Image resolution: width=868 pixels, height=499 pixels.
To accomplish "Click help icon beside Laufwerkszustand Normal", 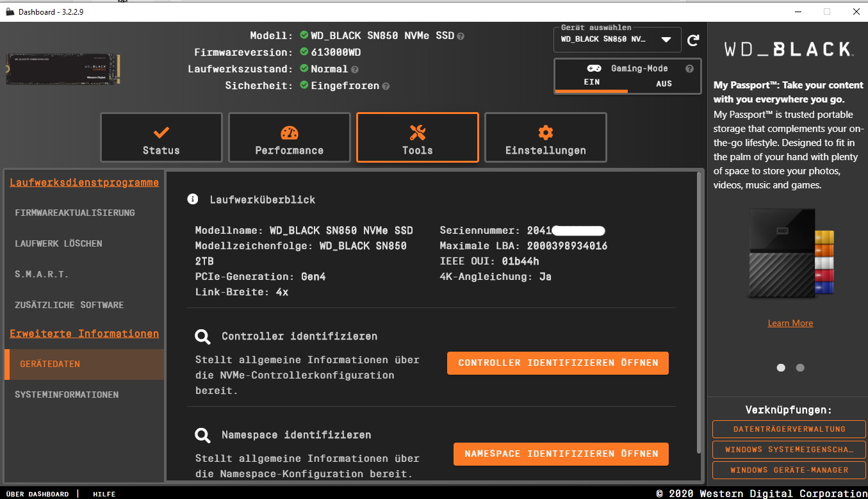I will click(x=355, y=69).
